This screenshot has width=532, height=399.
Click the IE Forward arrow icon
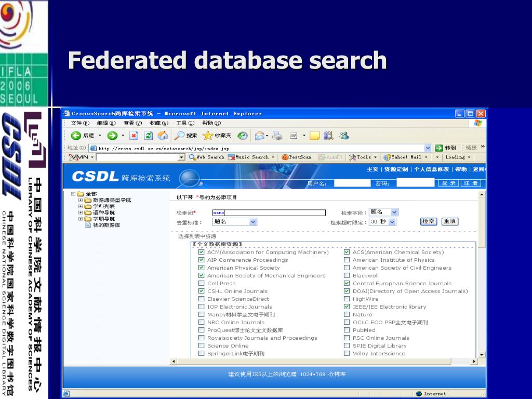click(112, 136)
